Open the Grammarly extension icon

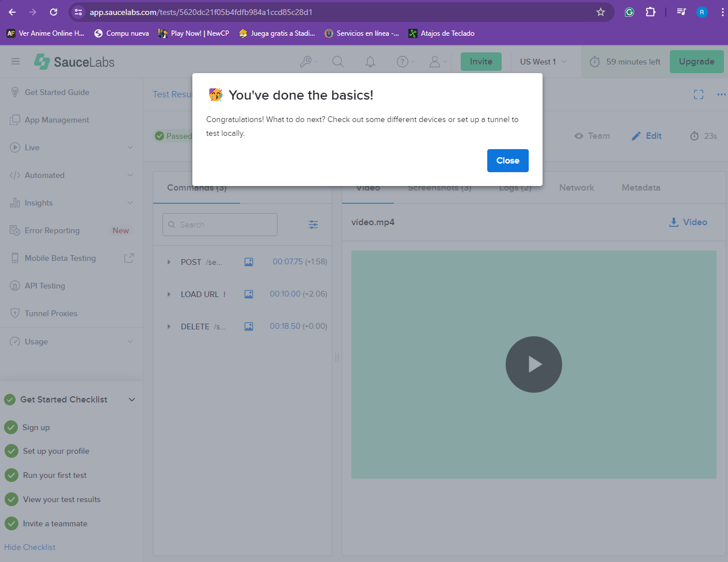(x=630, y=12)
